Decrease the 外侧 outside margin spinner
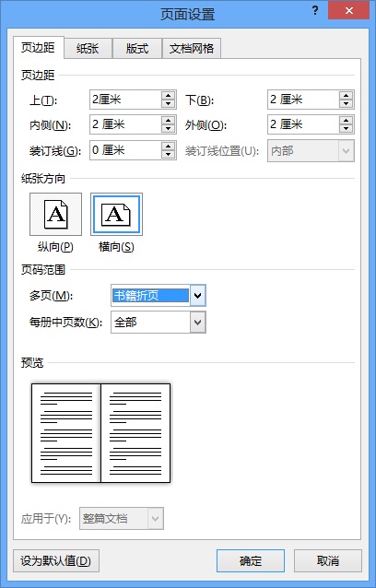The width and height of the screenshot is (376, 588). (x=346, y=129)
